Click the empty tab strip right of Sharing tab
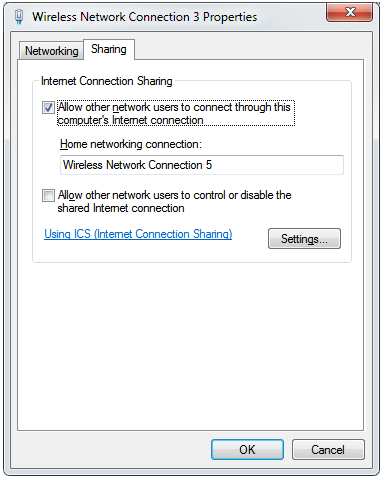 coord(248,49)
